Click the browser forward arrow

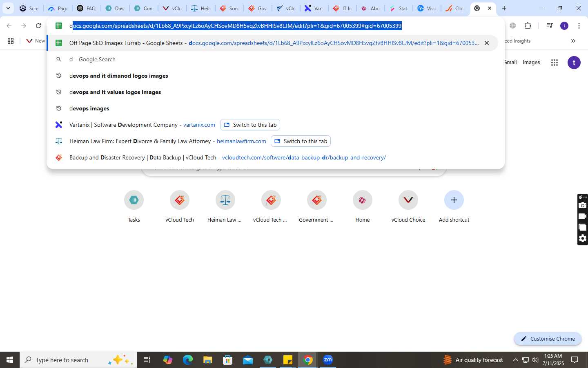[x=24, y=26]
